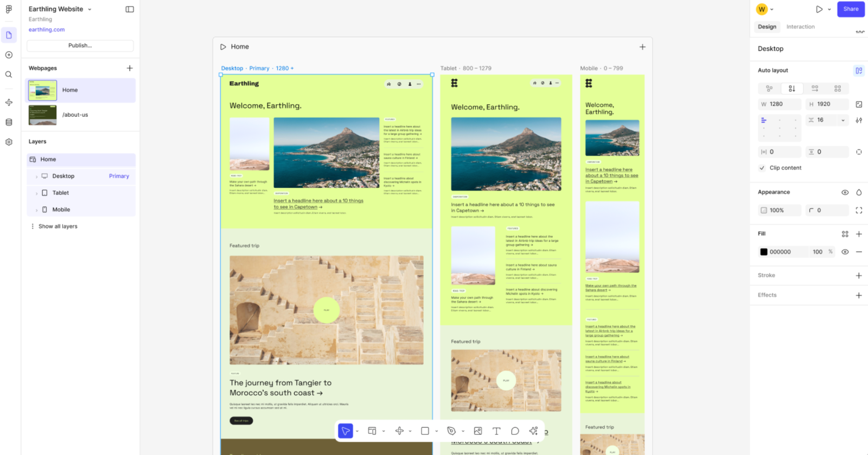Add a breakpoint with Home frame plus
868x455 pixels.
click(642, 47)
